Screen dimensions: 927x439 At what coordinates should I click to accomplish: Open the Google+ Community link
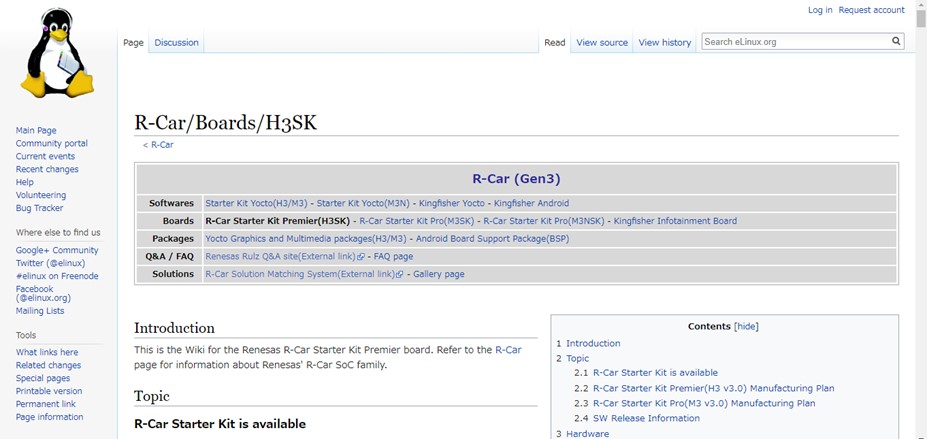(57, 251)
